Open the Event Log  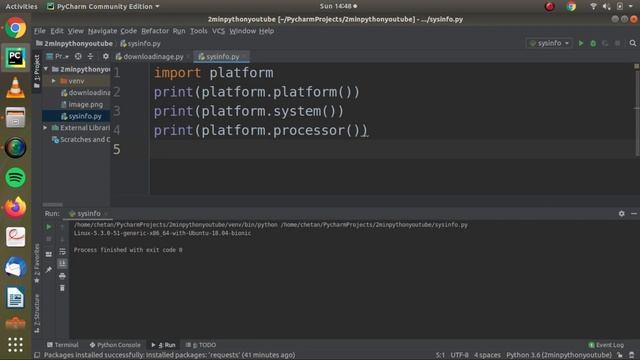[606, 345]
